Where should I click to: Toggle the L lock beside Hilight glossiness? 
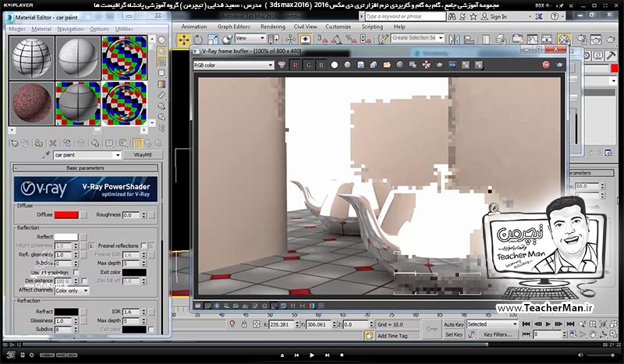point(91,246)
